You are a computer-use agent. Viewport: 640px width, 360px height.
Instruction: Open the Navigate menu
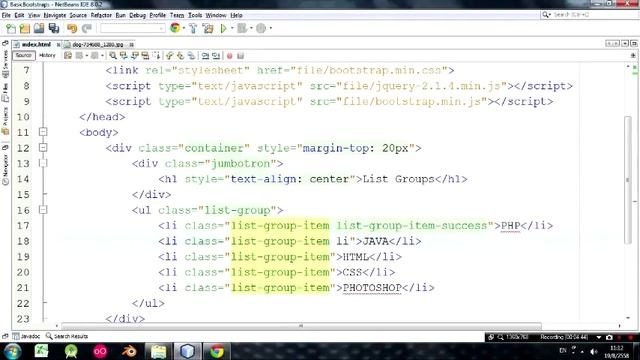(55, 15)
